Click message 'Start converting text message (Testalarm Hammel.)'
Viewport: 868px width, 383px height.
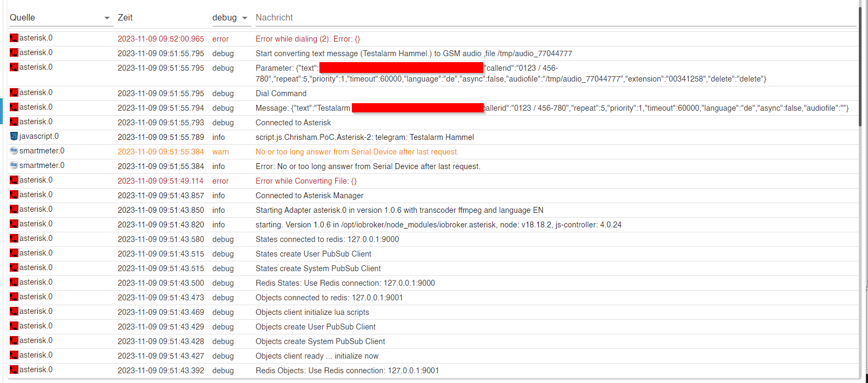(414, 53)
